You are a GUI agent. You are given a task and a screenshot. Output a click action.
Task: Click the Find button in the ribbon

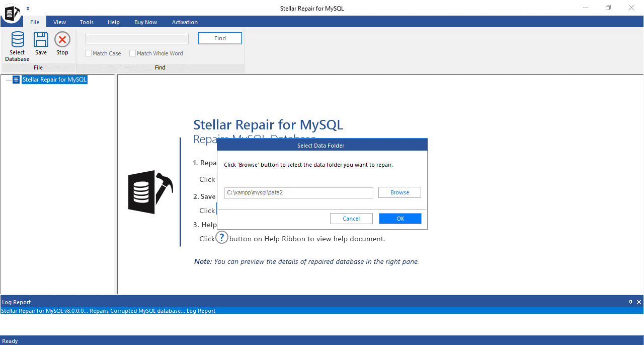220,38
